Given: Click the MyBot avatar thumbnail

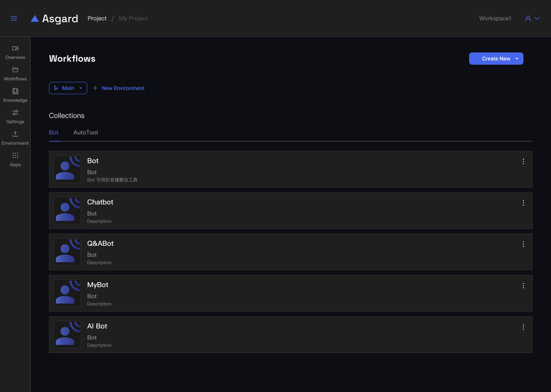Looking at the screenshot, I should pyautogui.click(x=67, y=293).
